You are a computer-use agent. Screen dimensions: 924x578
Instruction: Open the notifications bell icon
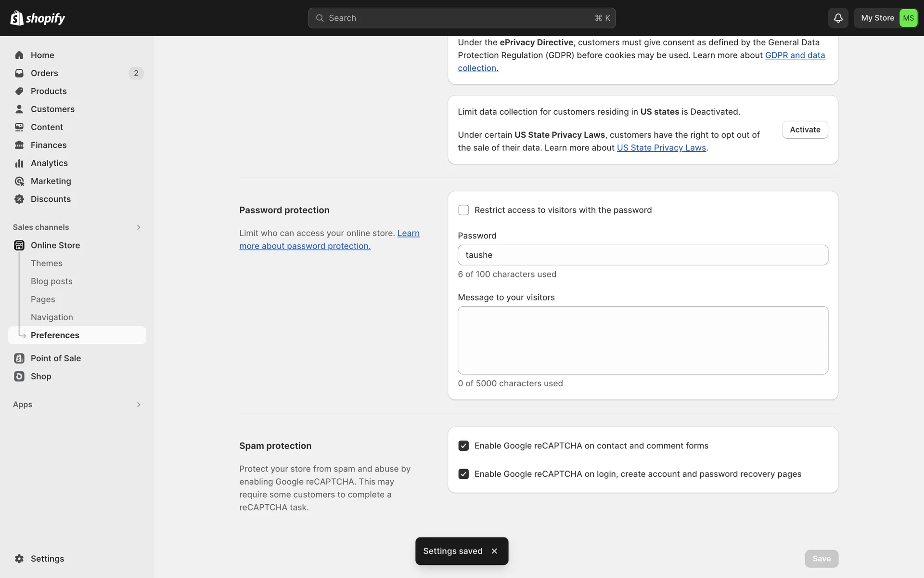click(838, 18)
